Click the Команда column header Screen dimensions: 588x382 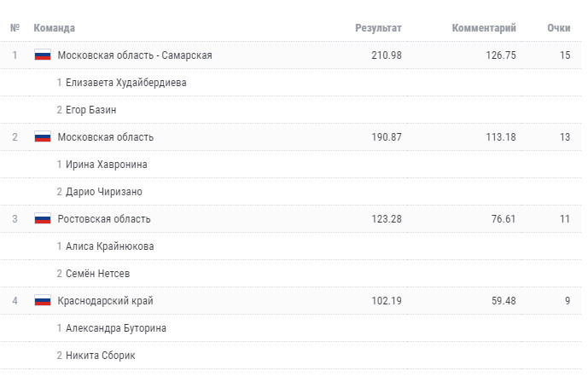pyautogui.click(x=55, y=28)
